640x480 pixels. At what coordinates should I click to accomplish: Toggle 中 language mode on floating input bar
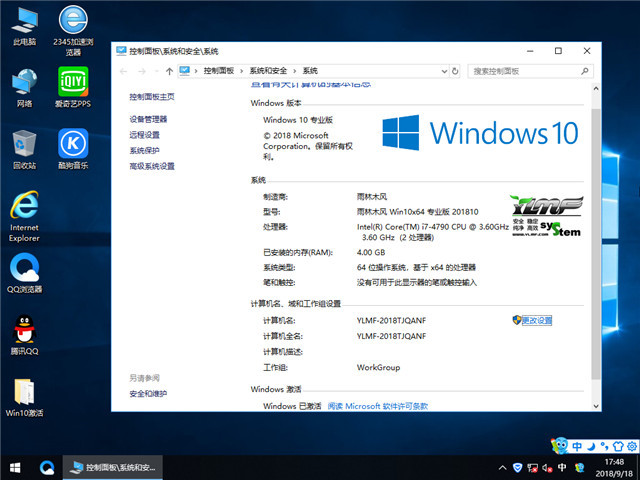coord(577,446)
